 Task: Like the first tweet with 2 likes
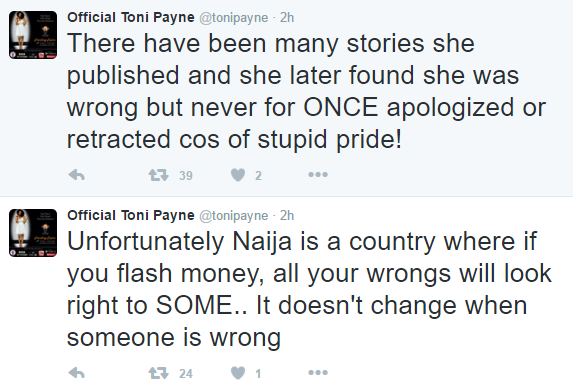pos(238,175)
